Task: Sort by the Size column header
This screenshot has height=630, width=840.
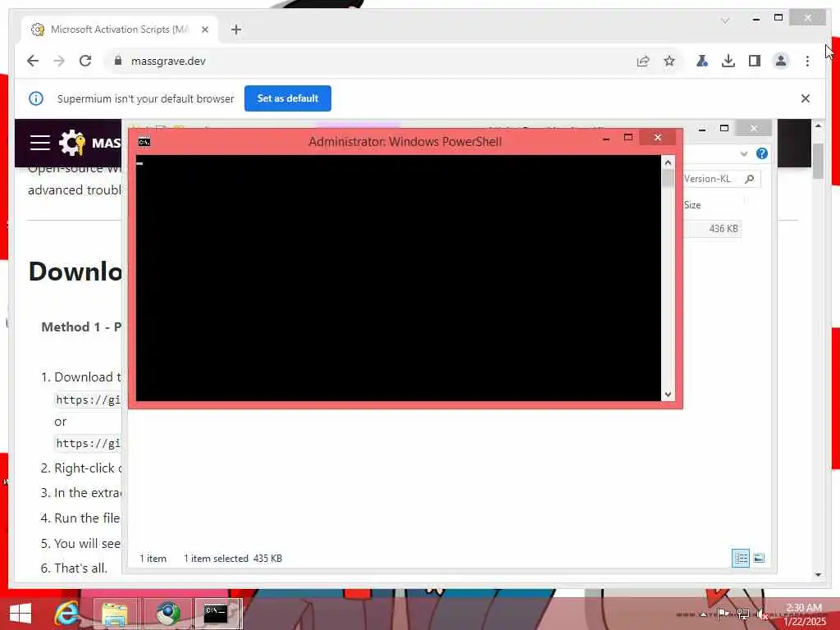Action: click(x=692, y=205)
